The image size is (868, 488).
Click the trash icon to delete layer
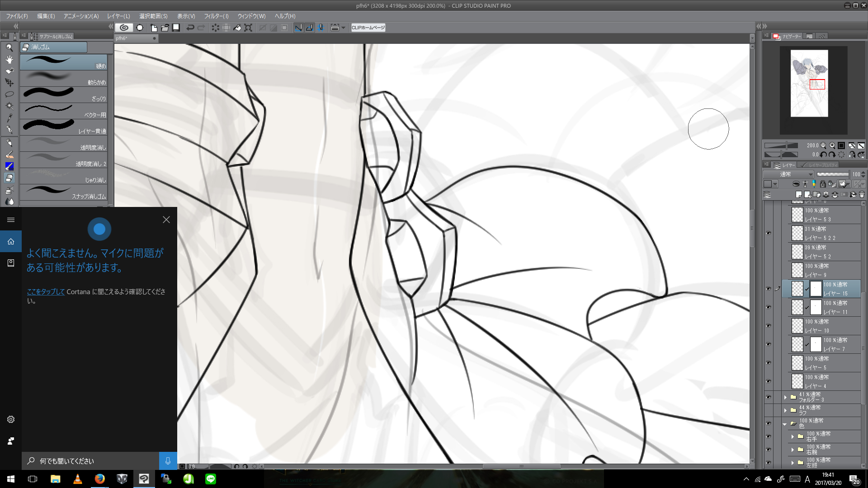click(862, 195)
